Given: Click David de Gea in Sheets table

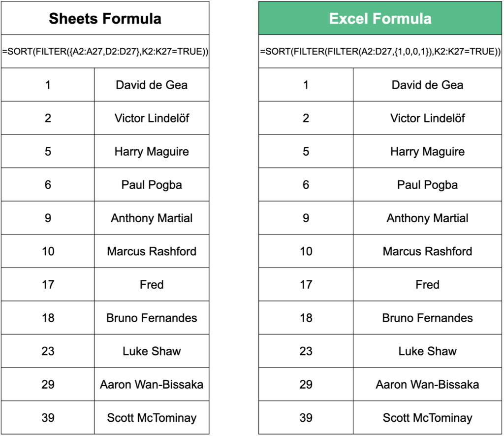Looking at the screenshot, I should point(152,85).
